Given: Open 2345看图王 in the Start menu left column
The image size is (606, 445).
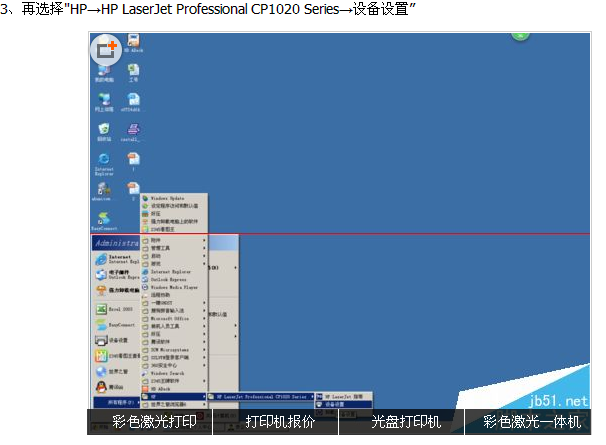Looking at the screenshot, I should point(116,356).
